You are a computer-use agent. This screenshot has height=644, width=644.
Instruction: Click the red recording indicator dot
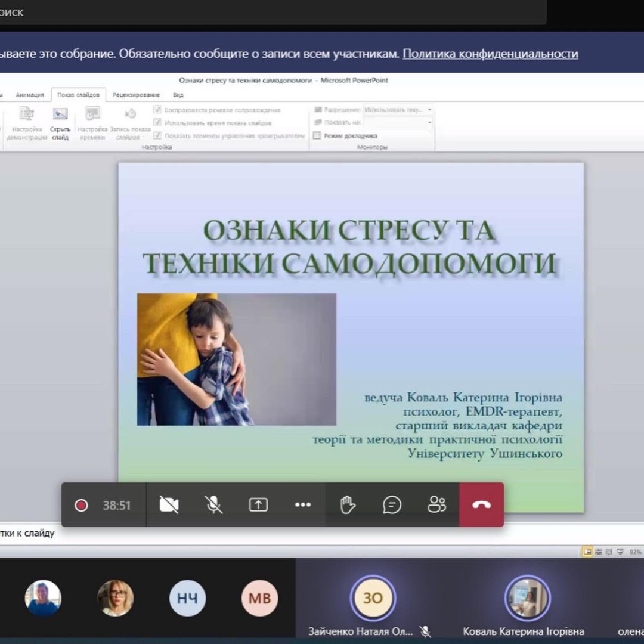[81, 506]
